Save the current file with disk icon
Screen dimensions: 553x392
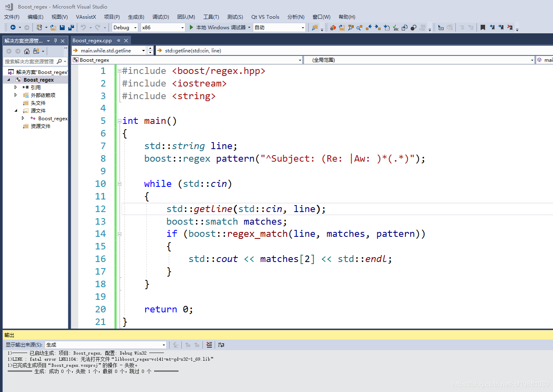[62, 27]
